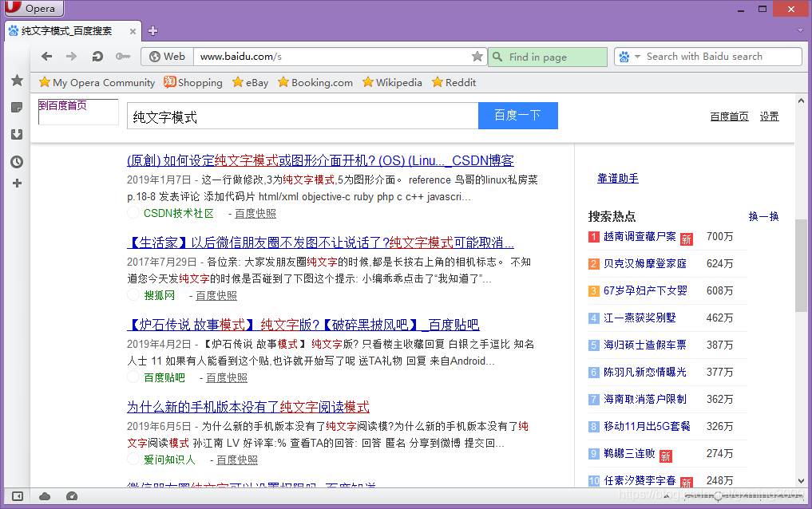Screen dimensions: 812x509
Task: Open hot search 越南调查藏尸案
Action: coord(640,236)
